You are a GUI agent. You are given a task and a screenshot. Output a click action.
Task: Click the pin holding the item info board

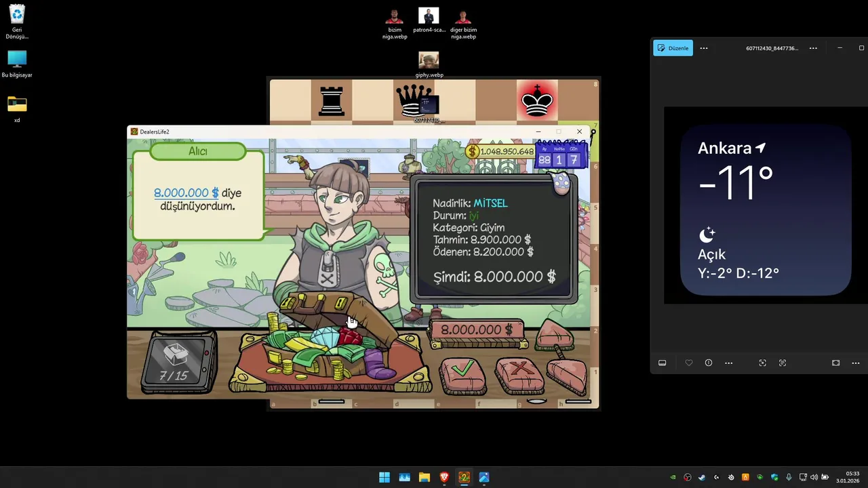(x=561, y=183)
